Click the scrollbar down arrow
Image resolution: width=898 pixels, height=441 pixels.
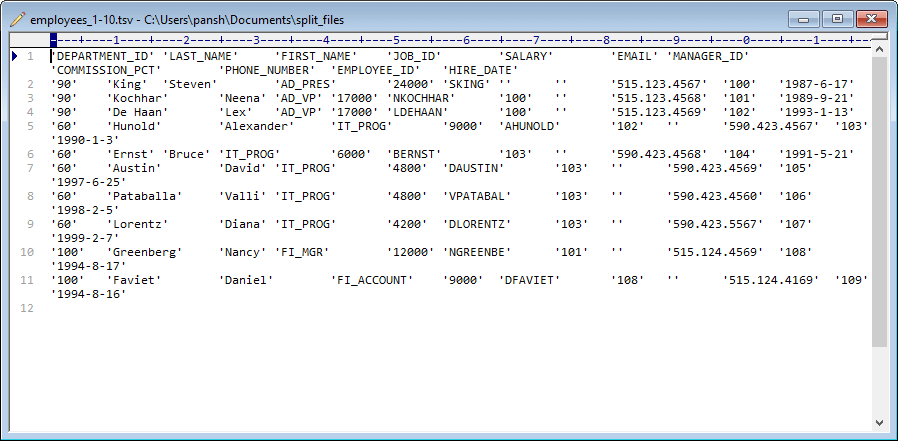[879, 421]
